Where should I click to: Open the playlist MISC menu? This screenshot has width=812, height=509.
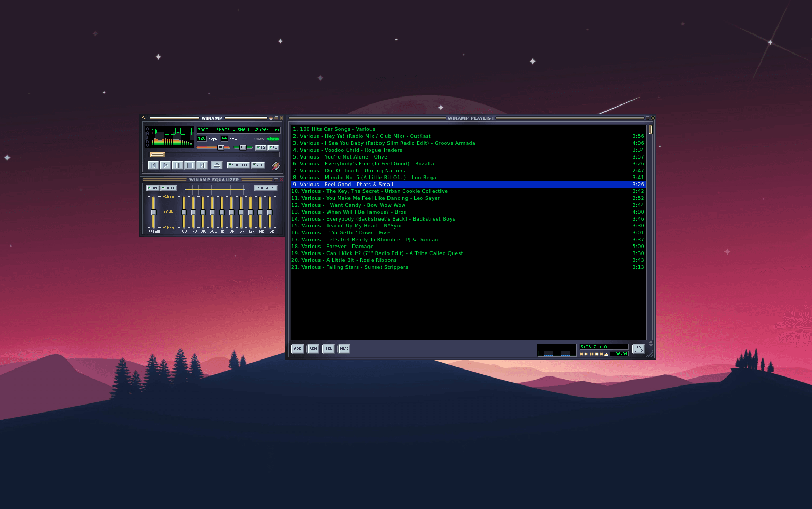point(344,348)
